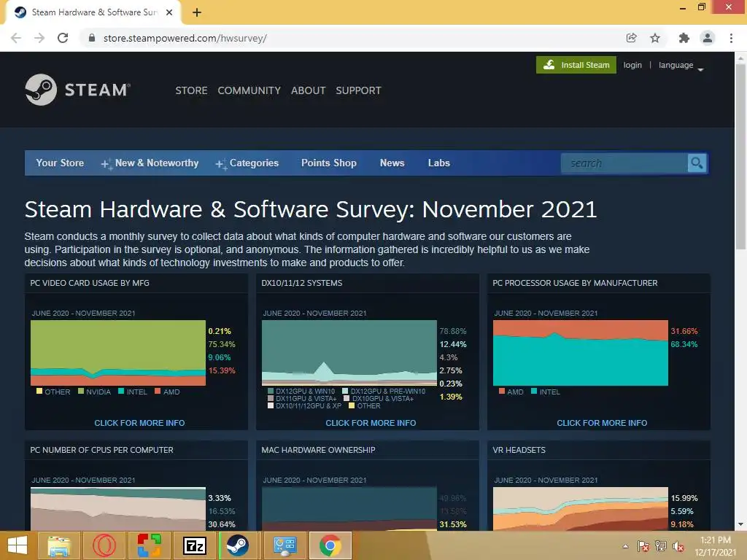Image resolution: width=747 pixels, height=560 pixels.
Task: Click the 68.34% Intel value
Action: click(684, 344)
